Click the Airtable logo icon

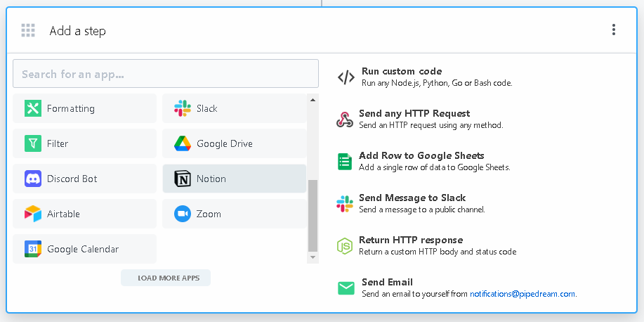pos(33,214)
